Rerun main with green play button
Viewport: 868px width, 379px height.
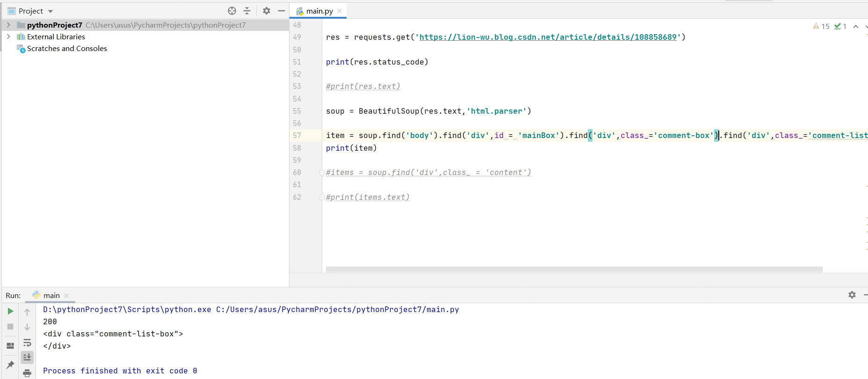tap(10, 311)
